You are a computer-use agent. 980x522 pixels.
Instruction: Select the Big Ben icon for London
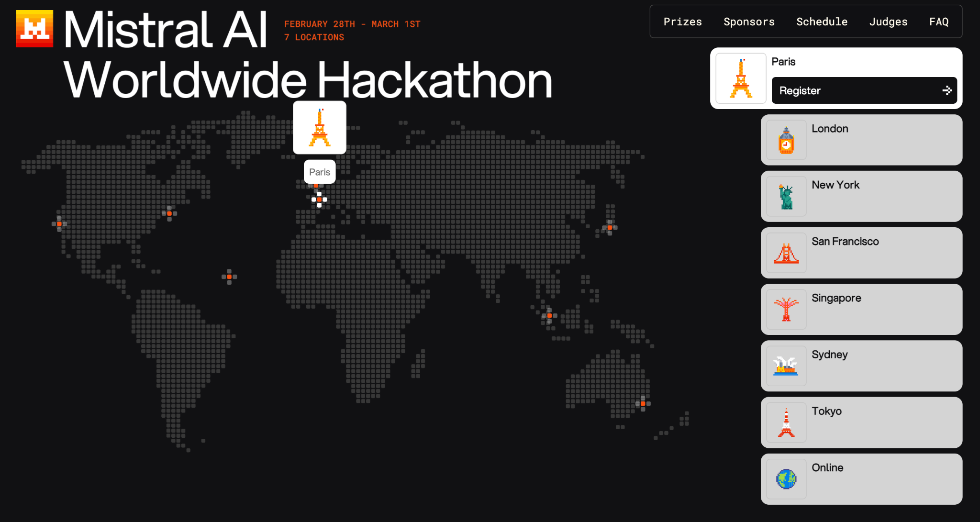pyautogui.click(x=786, y=140)
